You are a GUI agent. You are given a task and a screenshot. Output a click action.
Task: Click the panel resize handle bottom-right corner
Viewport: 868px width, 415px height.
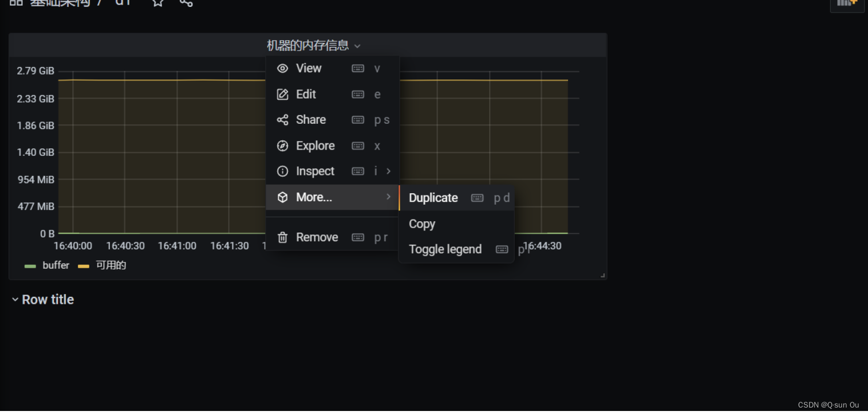pyautogui.click(x=603, y=276)
